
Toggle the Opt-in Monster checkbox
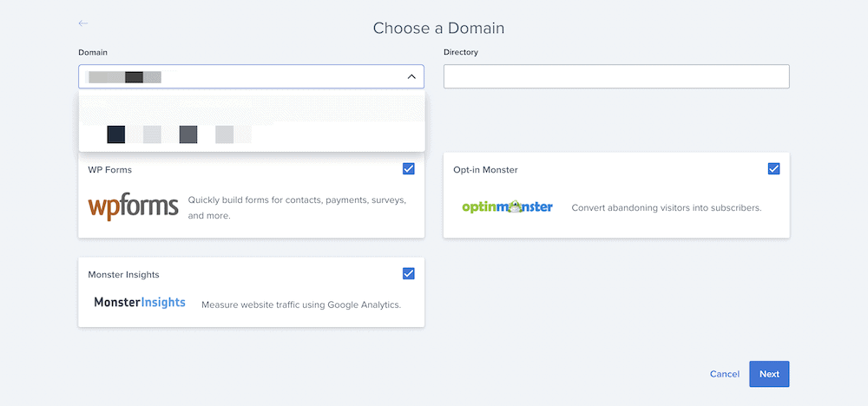[774, 168]
